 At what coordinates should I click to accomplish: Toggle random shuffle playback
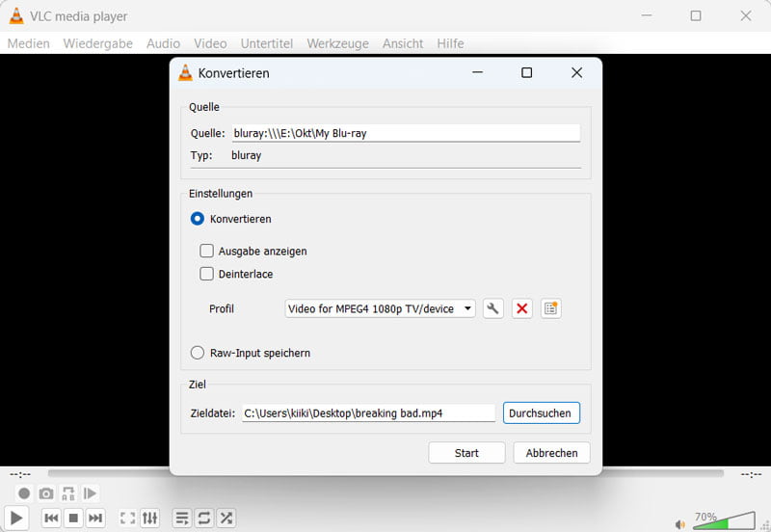[226, 518]
